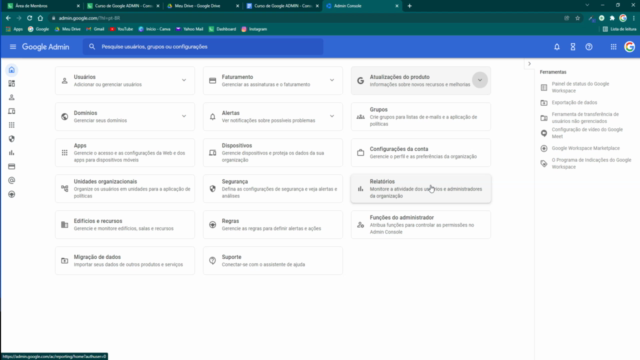Screen dimensions: 640x360
Task: Open the Reports chart icon in left sidebar
Action: tap(11, 153)
